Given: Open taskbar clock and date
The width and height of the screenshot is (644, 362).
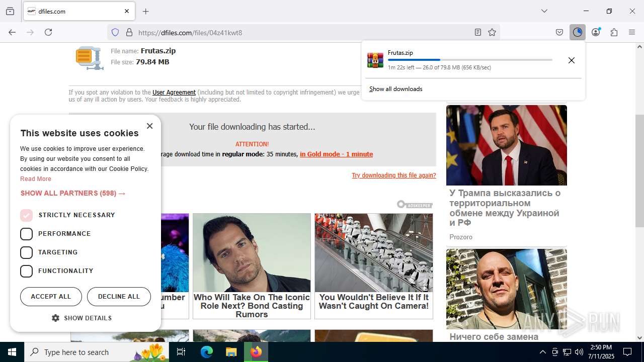Looking at the screenshot, I should [601, 352].
